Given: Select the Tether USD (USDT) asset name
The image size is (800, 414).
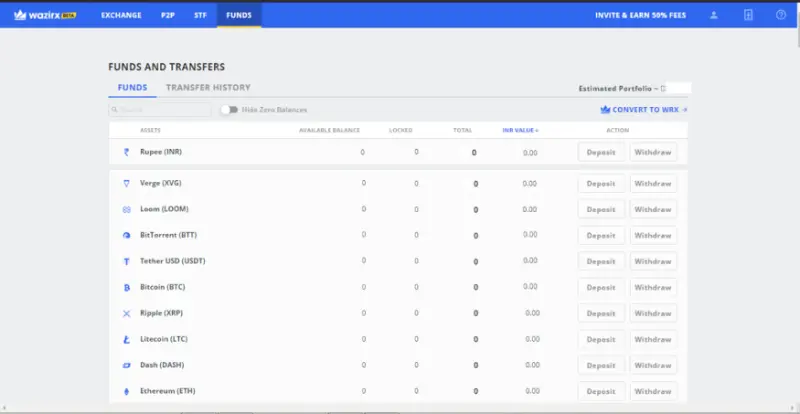Looking at the screenshot, I should [172, 261].
